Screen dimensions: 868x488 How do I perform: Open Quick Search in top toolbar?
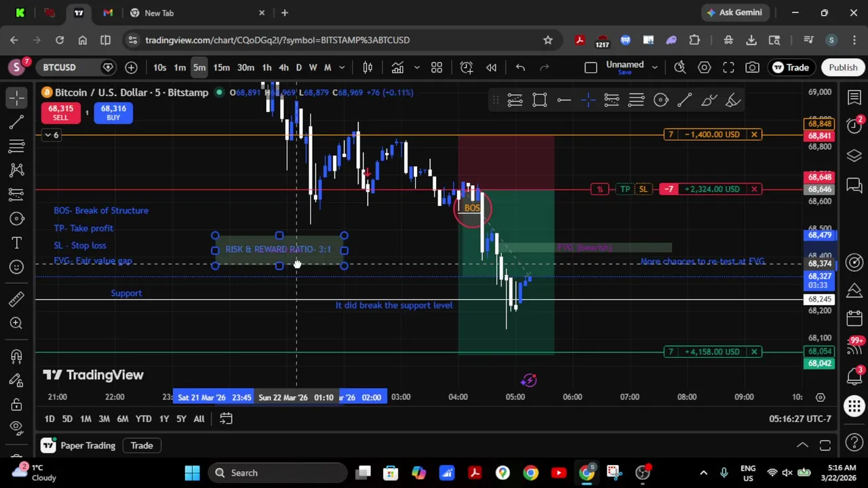click(679, 67)
